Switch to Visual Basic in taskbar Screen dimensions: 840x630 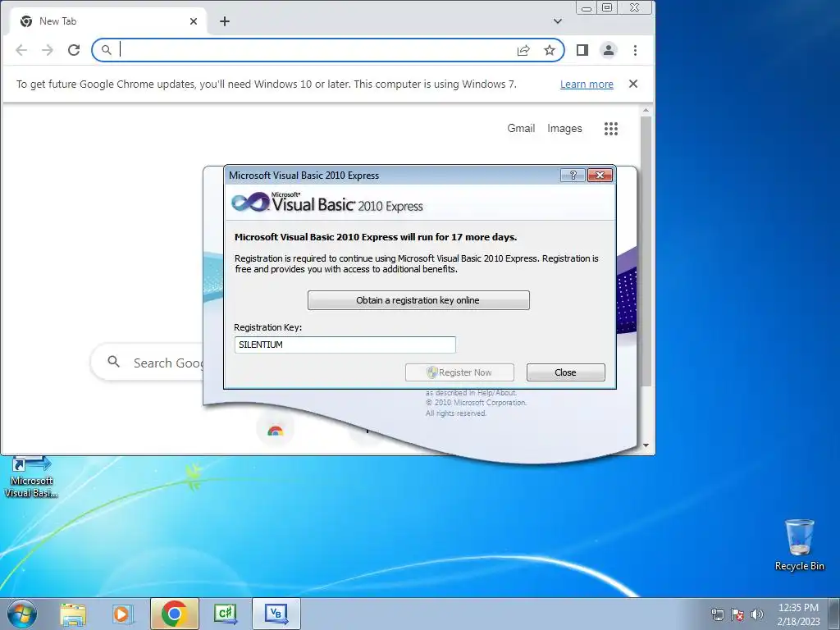276,614
